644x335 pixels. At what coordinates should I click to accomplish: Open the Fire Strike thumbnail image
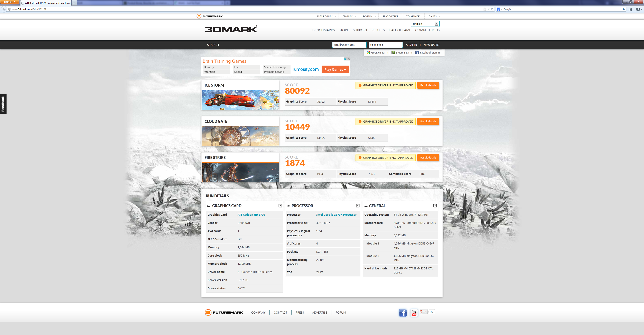[240, 172]
